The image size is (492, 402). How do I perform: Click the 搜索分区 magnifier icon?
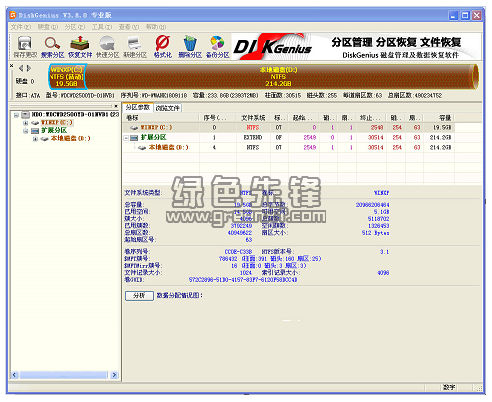(x=52, y=43)
